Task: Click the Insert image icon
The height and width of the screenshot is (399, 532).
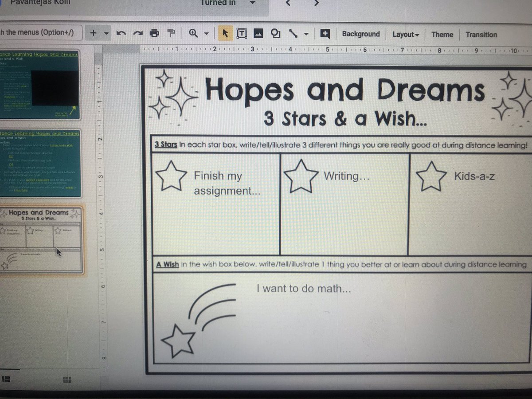Action: [258, 34]
